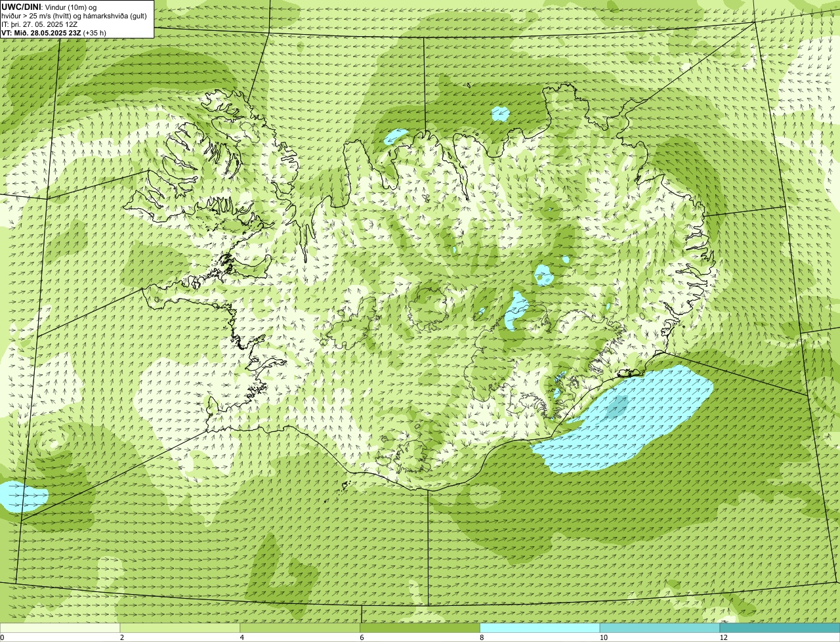Click the "VT: Mið. 28.05.2025 23Z (+35 h)" line

pos(54,32)
